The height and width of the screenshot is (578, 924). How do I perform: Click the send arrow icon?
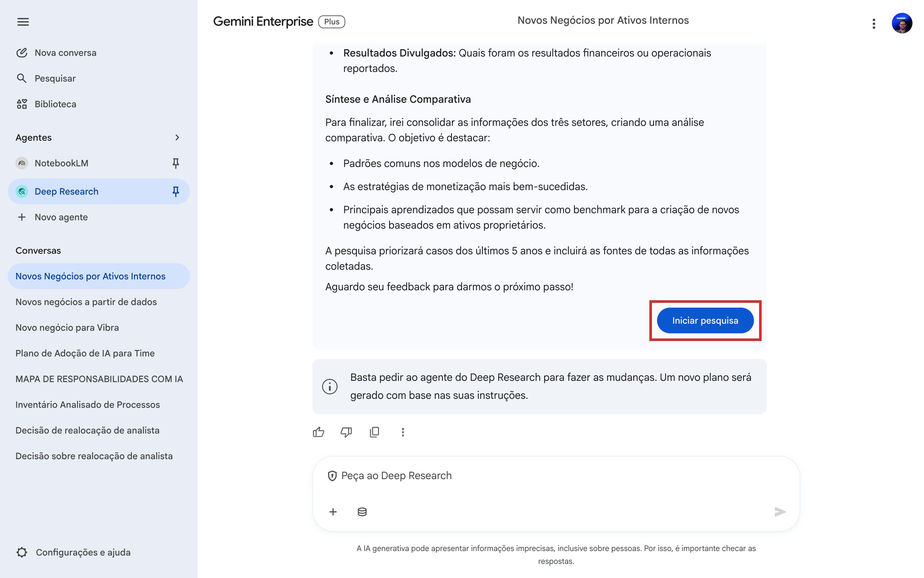pos(780,512)
